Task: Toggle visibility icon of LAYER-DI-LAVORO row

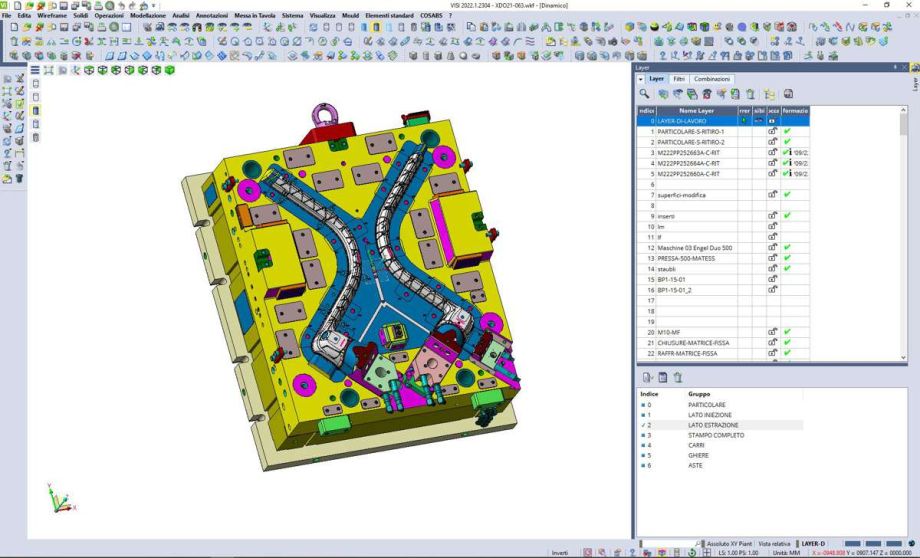Action: 759,121
